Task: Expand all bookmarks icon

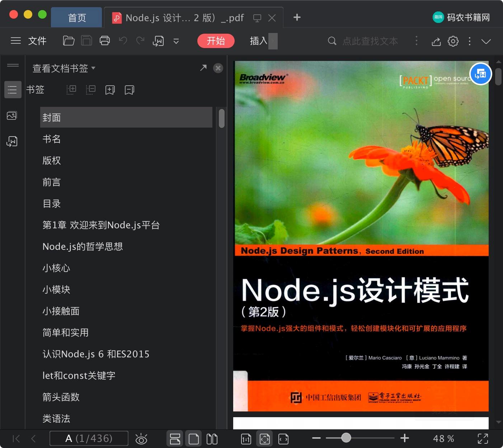Action: pyautogui.click(x=71, y=90)
